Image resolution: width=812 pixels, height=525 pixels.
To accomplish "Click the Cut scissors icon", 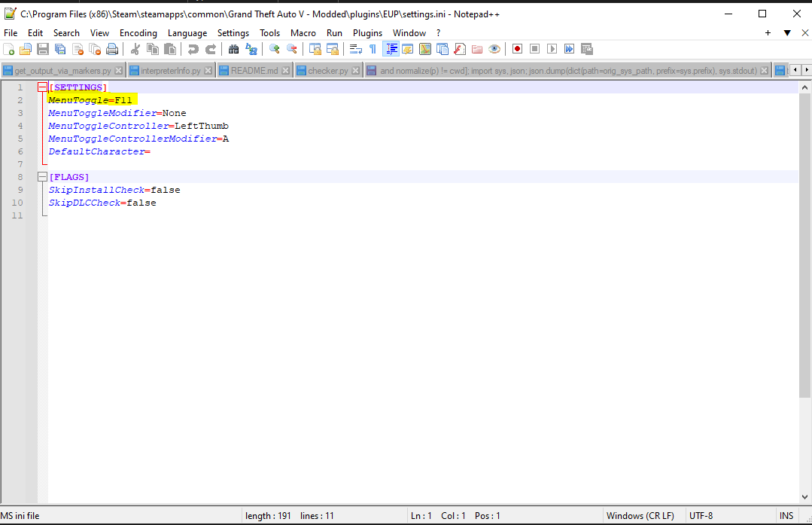I will [x=135, y=49].
